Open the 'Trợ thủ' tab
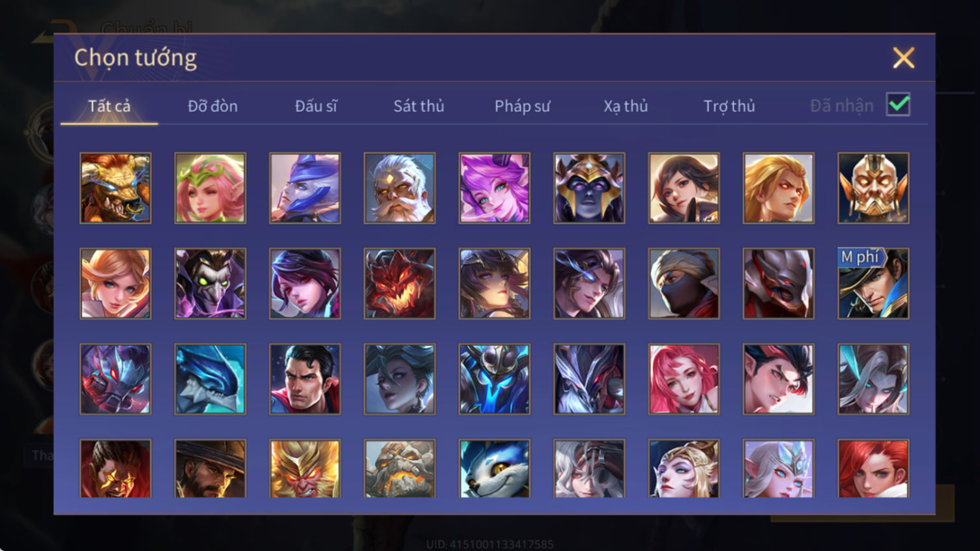This screenshot has height=551, width=980. pos(729,106)
